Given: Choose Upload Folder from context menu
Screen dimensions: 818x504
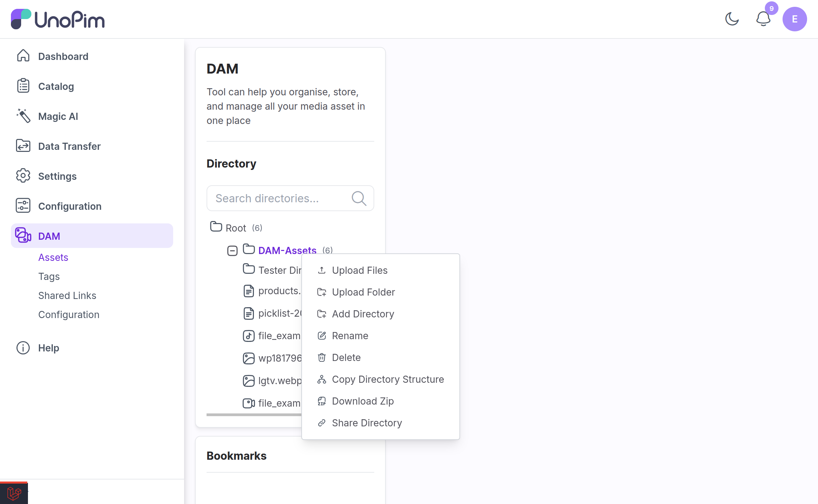Looking at the screenshot, I should (x=381, y=292).
